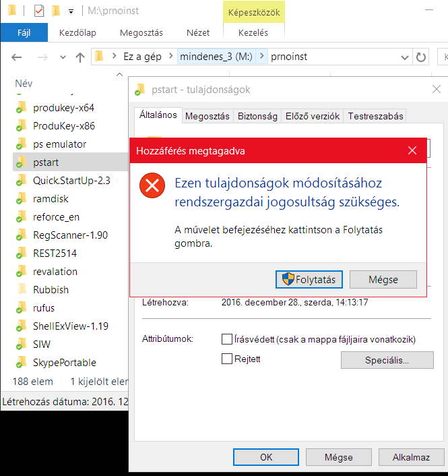Click the Ez a gép breadcrumb
448x476 pixels.
[142, 57]
